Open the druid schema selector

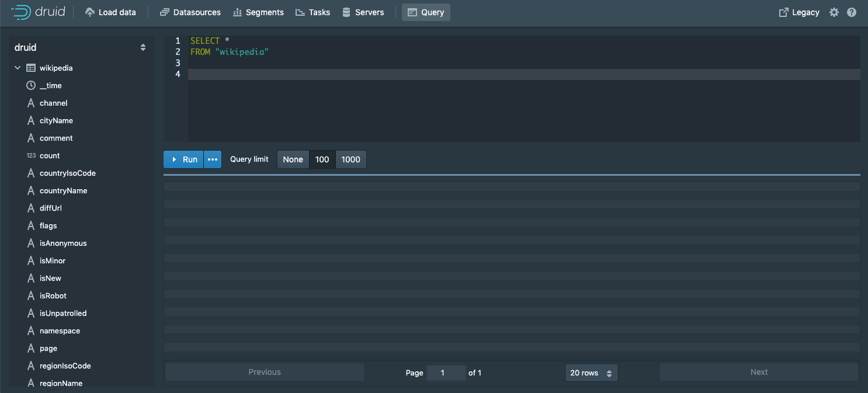tap(81, 47)
